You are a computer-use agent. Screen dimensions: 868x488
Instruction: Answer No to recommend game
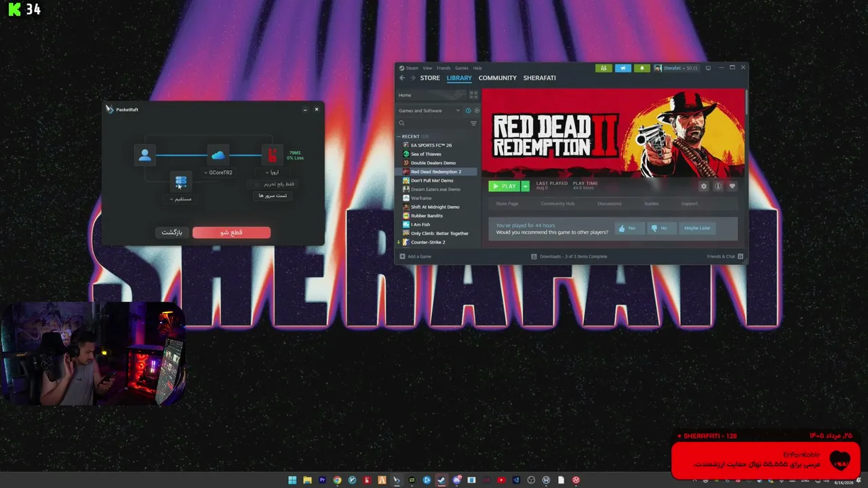[661, 228]
